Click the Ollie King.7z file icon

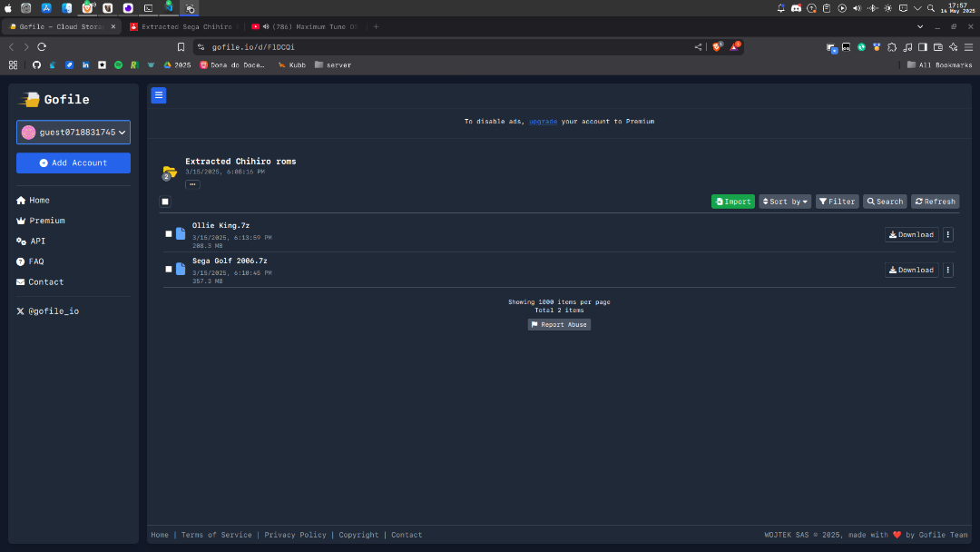click(x=181, y=234)
